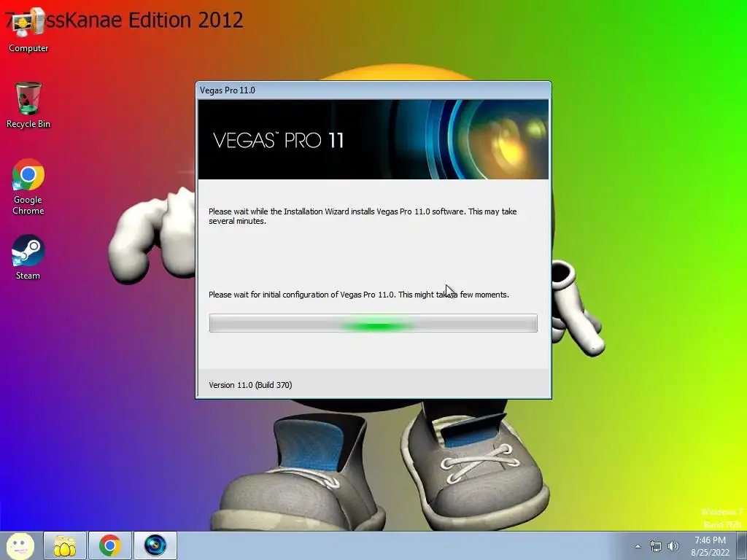The width and height of the screenshot is (747, 560).
Task: Click the 7:46 PM taskbar clock
Action: click(x=710, y=546)
